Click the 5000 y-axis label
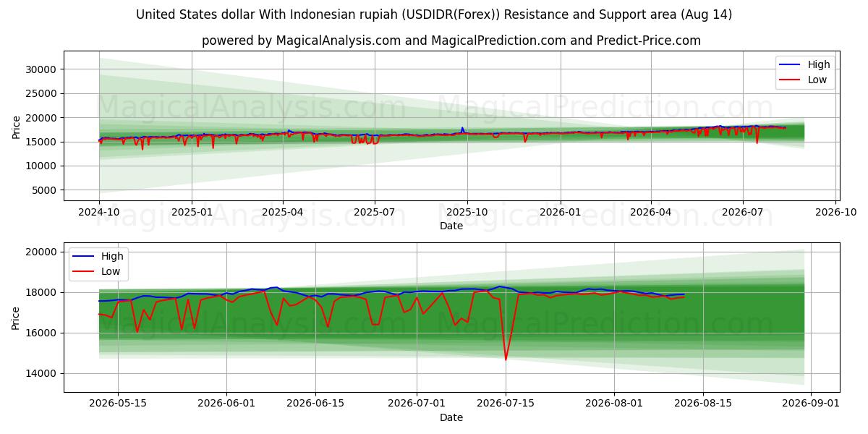The image size is (868, 434). click(x=45, y=190)
